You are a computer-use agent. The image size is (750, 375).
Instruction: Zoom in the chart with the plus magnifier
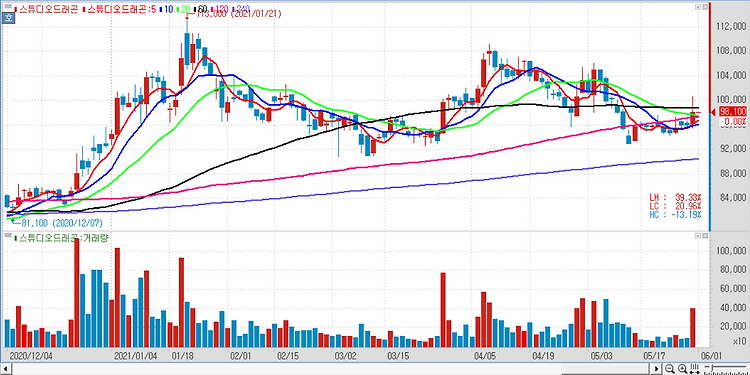coord(683,369)
